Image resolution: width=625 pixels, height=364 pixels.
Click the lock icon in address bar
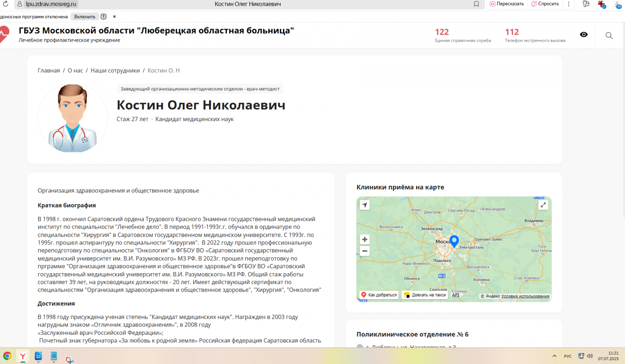pos(20,4)
